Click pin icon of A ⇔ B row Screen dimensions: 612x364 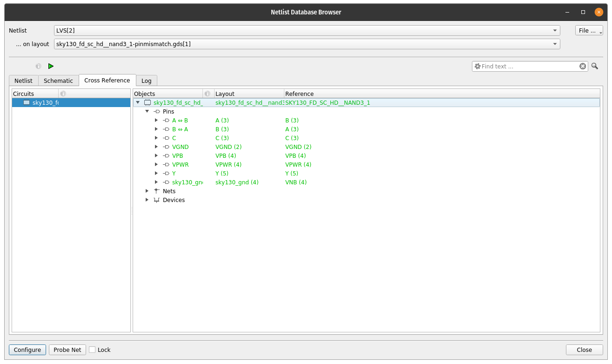166,121
